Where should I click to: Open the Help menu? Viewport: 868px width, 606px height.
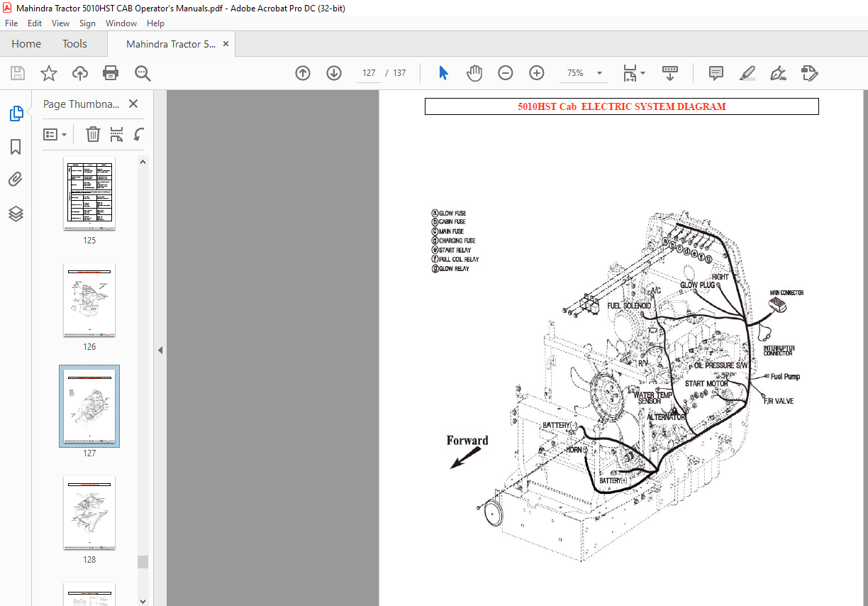pyautogui.click(x=155, y=23)
